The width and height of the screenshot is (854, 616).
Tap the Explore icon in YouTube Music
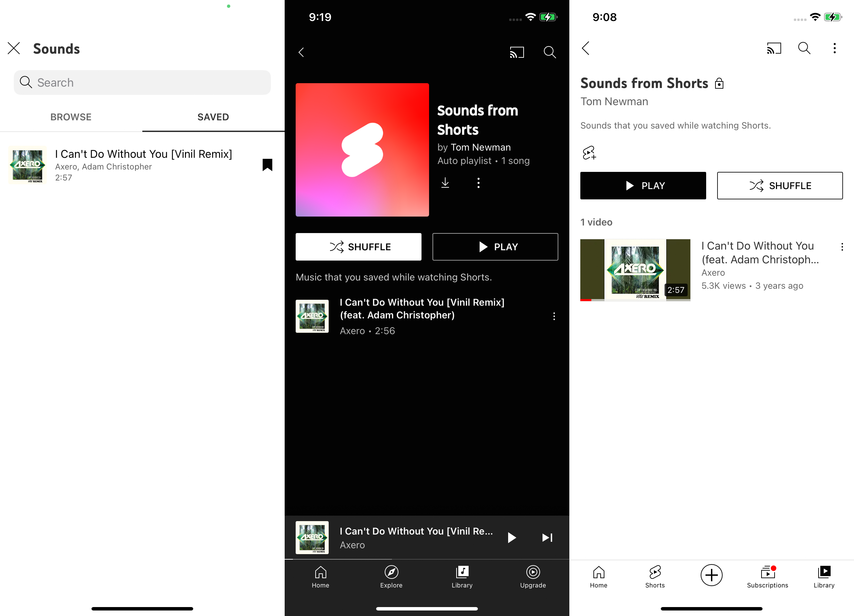[x=391, y=576]
